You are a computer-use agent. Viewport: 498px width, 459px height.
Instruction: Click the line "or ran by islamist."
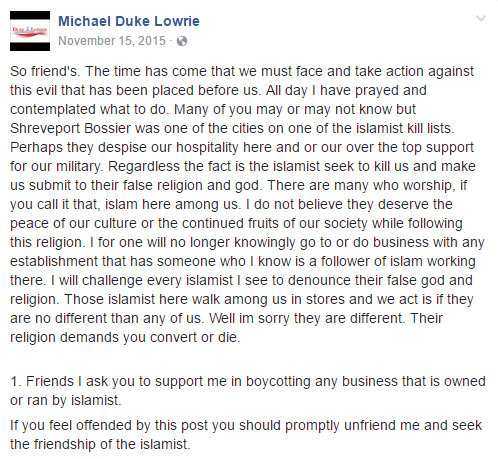(66, 400)
